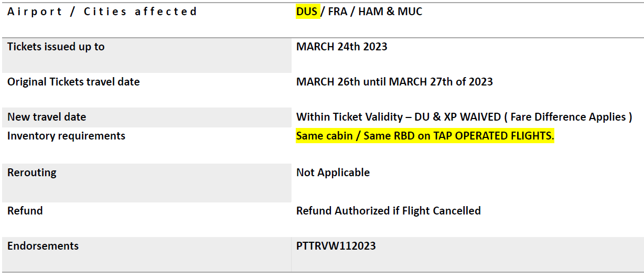The image size is (644, 279).
Task: Click the 'Airport / Cities affected' label
Action: [102, 12]
